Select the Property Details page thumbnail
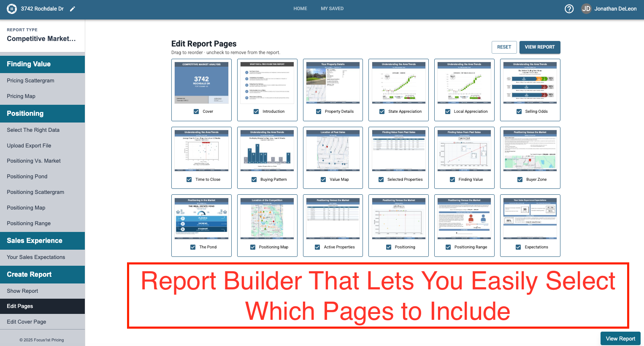This screenshot has height=346, width=644. (x=333, y=83)
